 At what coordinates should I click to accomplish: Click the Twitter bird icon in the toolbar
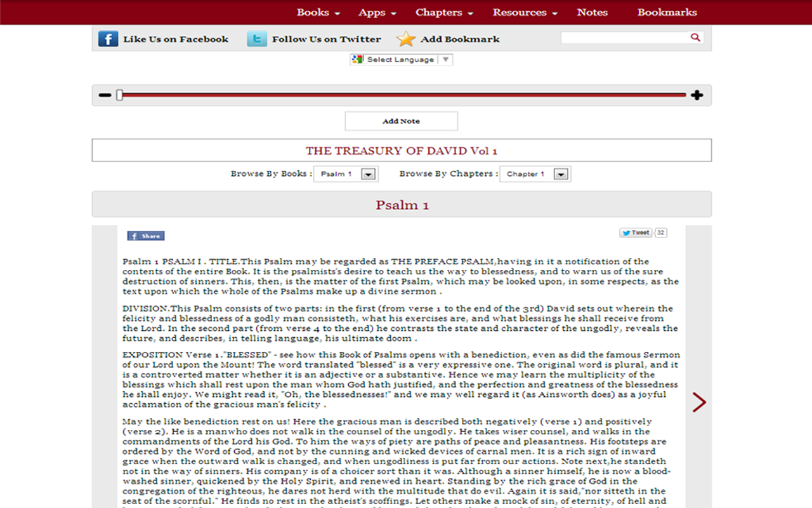click(x=256, y=38)
